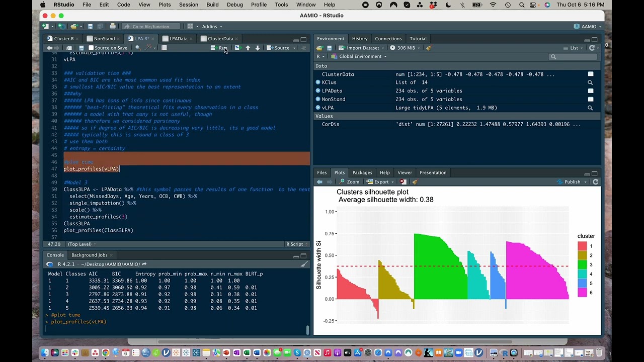Open the History tab
This screenshot has width=644, height=362.
click(x=360, y=39)
